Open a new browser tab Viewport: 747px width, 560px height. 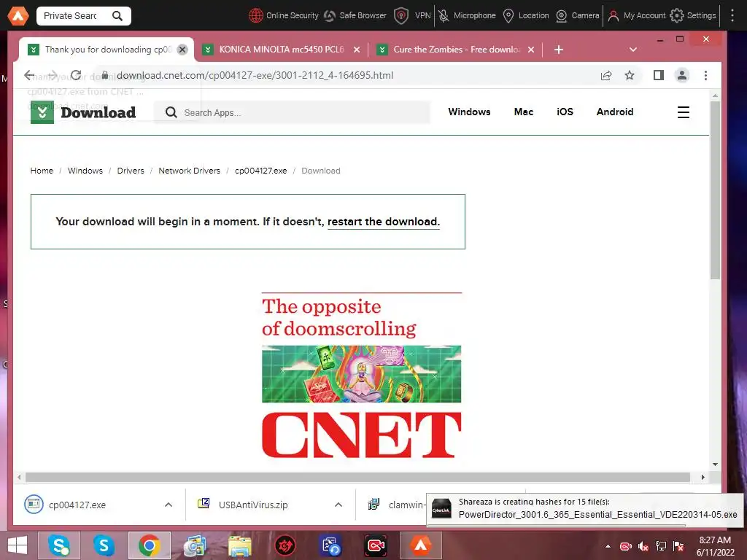pyautogui.click(x=559, y=50)
